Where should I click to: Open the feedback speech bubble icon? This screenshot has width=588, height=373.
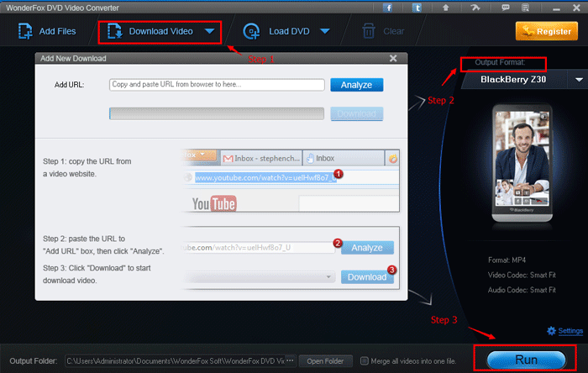(505, 8)
